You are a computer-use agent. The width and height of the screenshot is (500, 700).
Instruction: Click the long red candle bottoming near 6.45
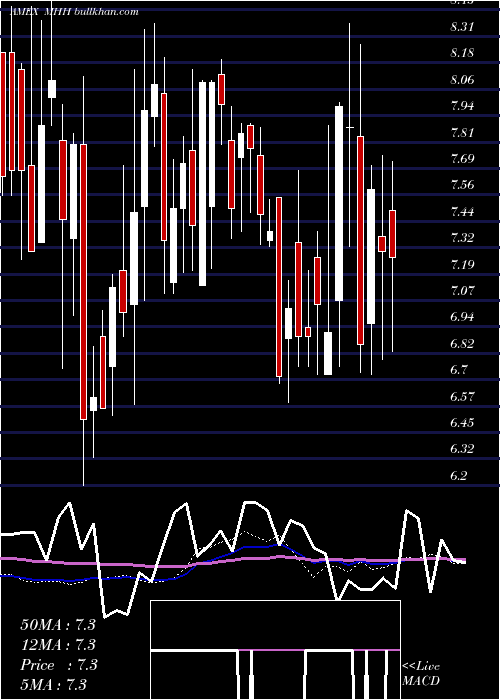point(83,282)
